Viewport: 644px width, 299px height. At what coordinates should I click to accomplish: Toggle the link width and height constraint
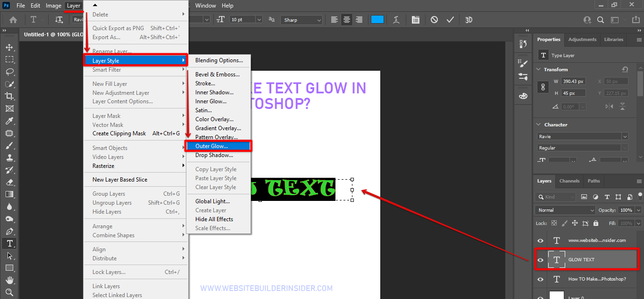pyautogui.click(x=543, y=87)
